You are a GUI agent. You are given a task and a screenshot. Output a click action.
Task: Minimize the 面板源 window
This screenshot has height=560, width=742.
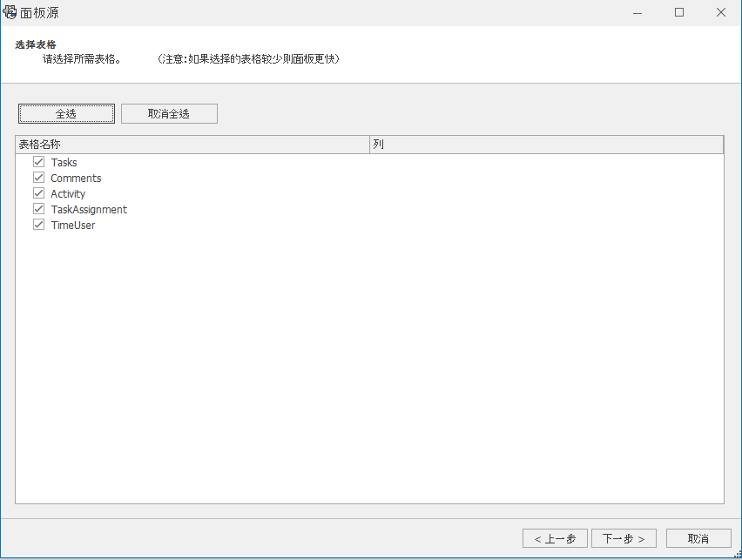(637, 13)
